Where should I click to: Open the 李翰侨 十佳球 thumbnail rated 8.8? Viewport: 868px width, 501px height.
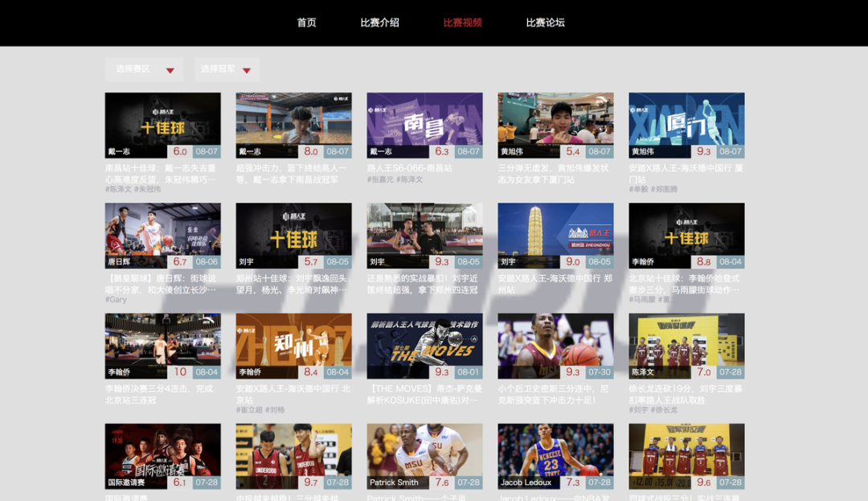pos(686,236)
